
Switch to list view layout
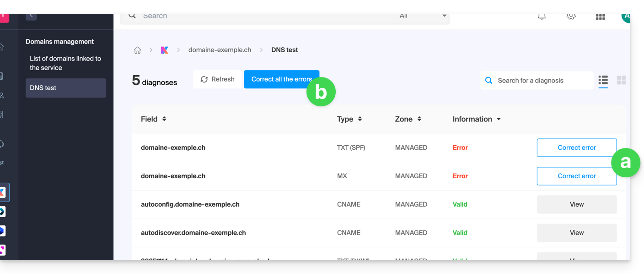(603, 80)
